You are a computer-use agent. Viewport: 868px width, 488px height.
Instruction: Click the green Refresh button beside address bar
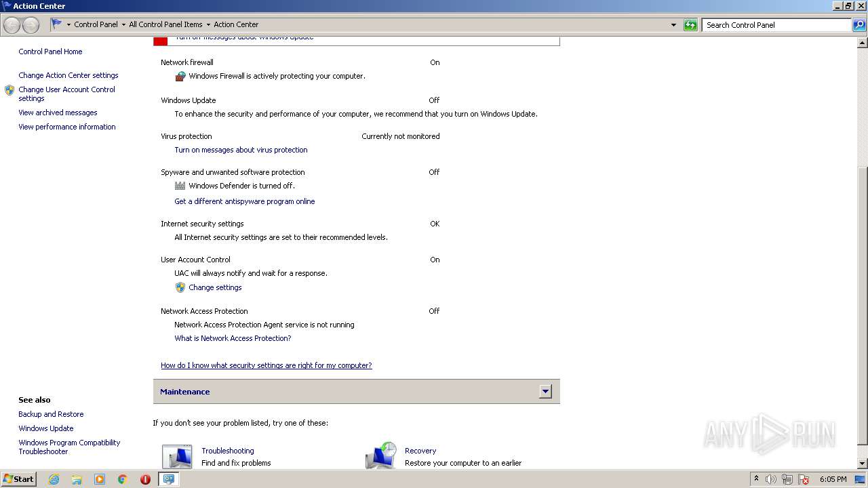[690, 25]
